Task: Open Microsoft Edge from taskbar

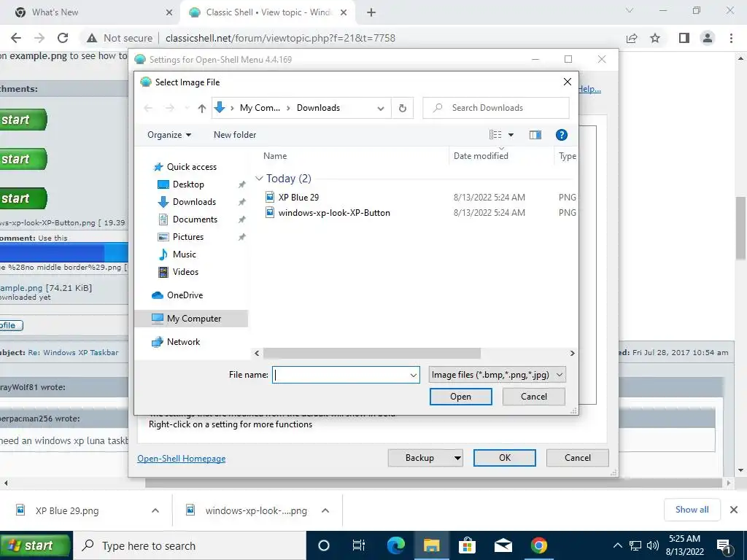Action: click(395, 545)
